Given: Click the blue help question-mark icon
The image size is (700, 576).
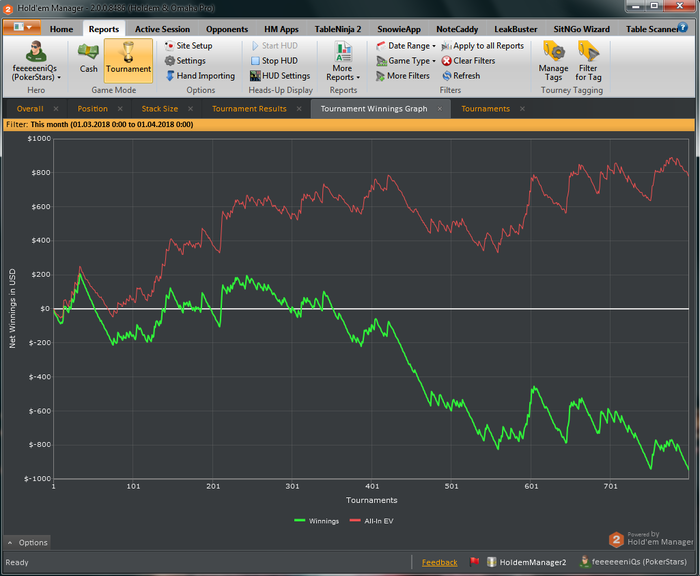Looking at the screenshot, I should [x=683, y=27].
